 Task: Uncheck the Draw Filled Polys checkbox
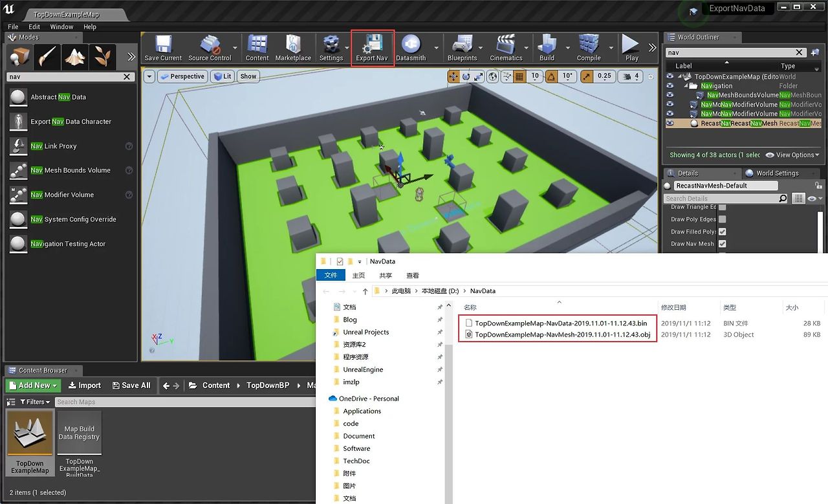click(722, 232)
